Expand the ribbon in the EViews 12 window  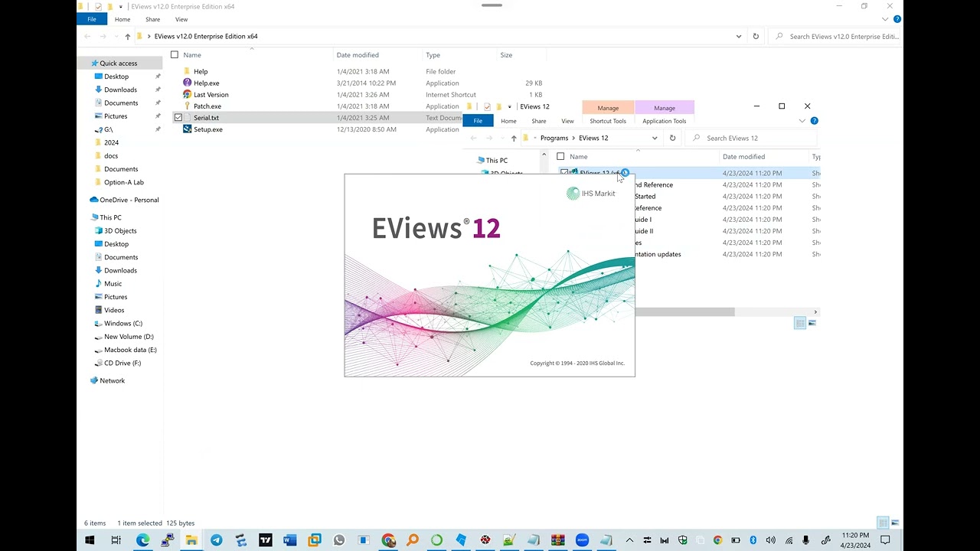802,121
